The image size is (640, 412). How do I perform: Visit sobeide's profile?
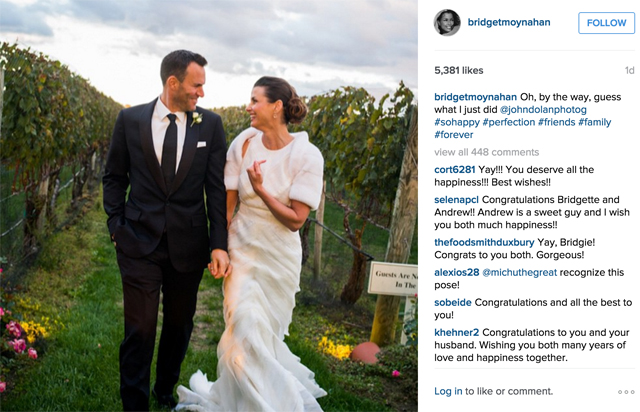click(x=453, y=303)
